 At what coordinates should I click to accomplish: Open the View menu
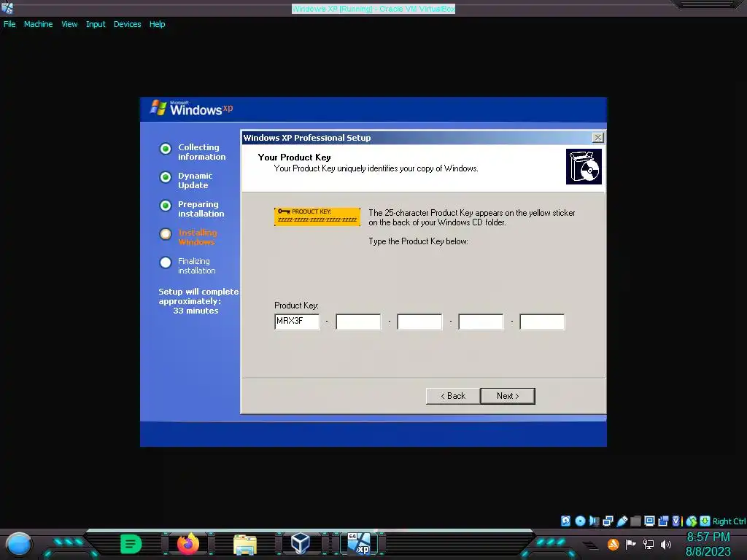69,24
